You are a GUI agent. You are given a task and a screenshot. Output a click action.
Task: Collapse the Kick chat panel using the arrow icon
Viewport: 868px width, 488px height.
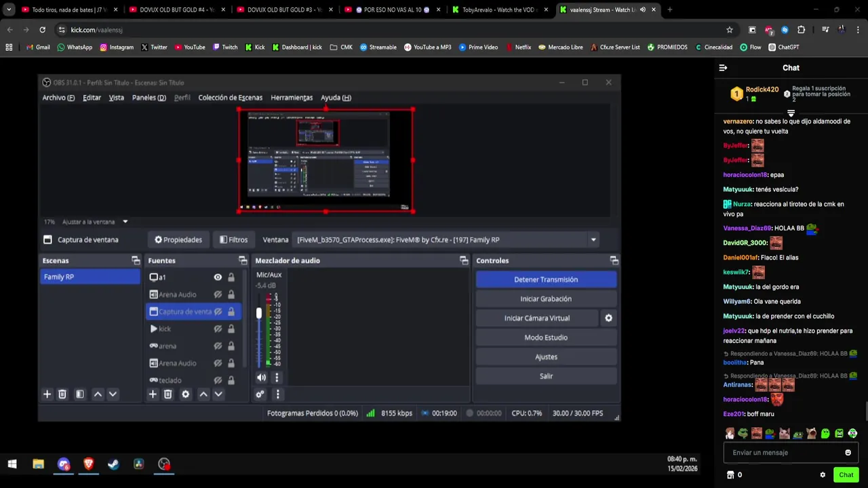point(723,68)
